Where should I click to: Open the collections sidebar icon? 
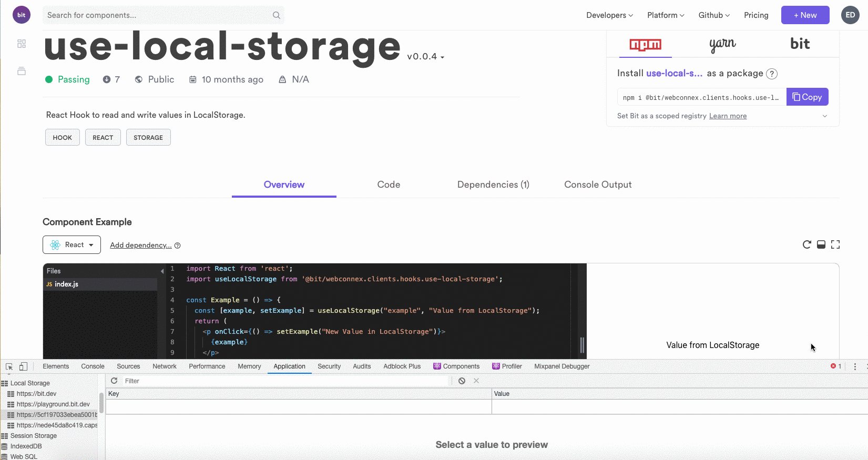coord(22,71)
